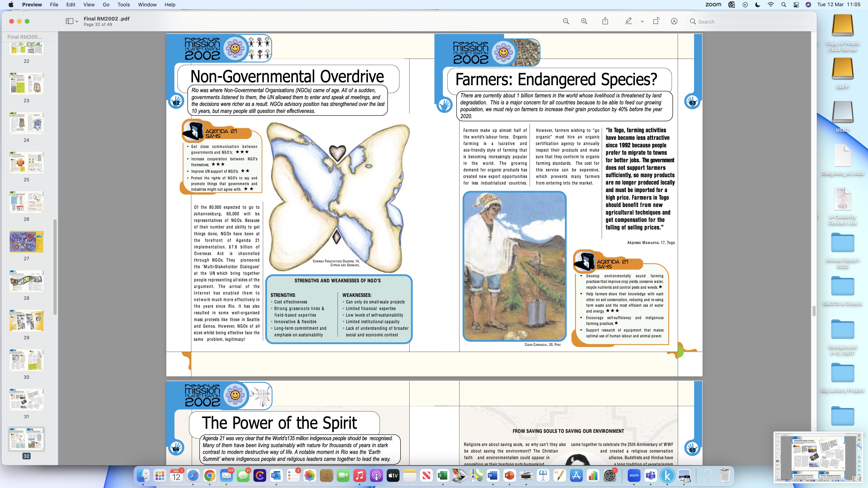Open Control Center toggles in menu bar
The image size is (868, 488).
[x=796, y=5]
